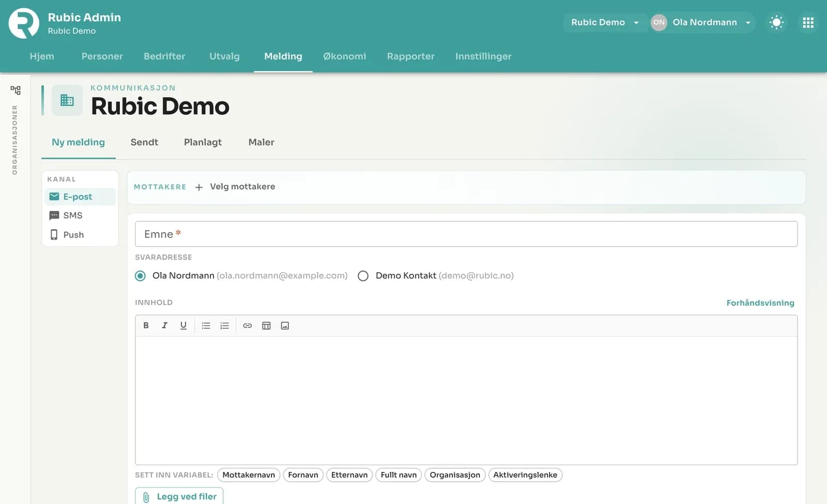Go to the Hjem menu
Image resolution: width=827 pixels, height=504 pixels.
pyautogui.click(x=42, y=56)
